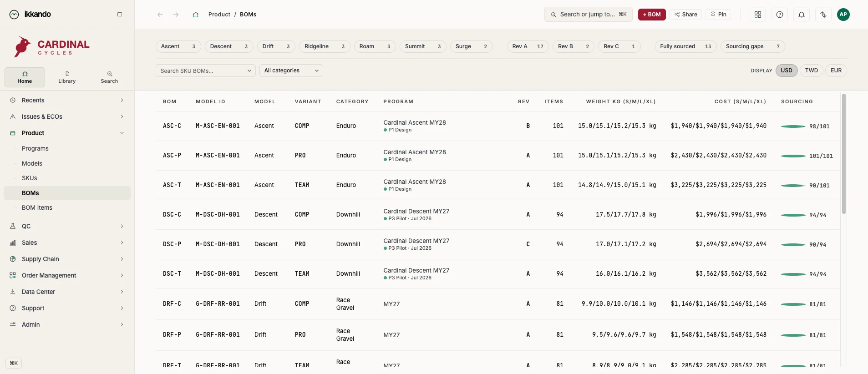The height and width of the screenshot is (374, 868).
Task: Click the Admin sliders icon
Action: (x=13, y=324)
